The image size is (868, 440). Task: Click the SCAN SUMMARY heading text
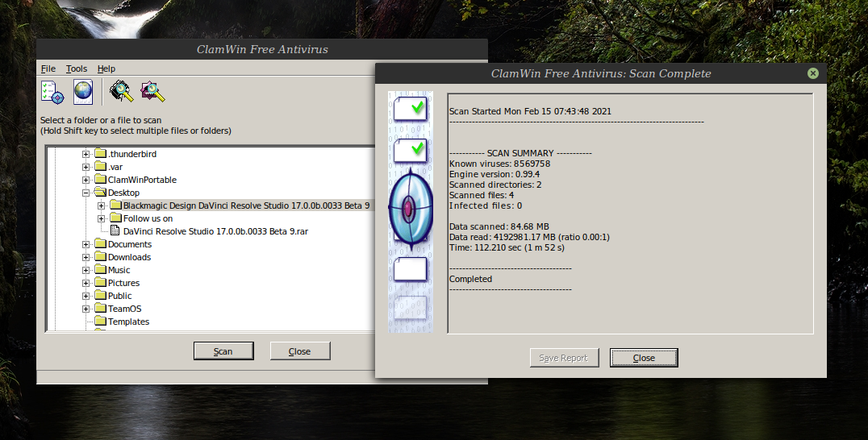(520, 153)
